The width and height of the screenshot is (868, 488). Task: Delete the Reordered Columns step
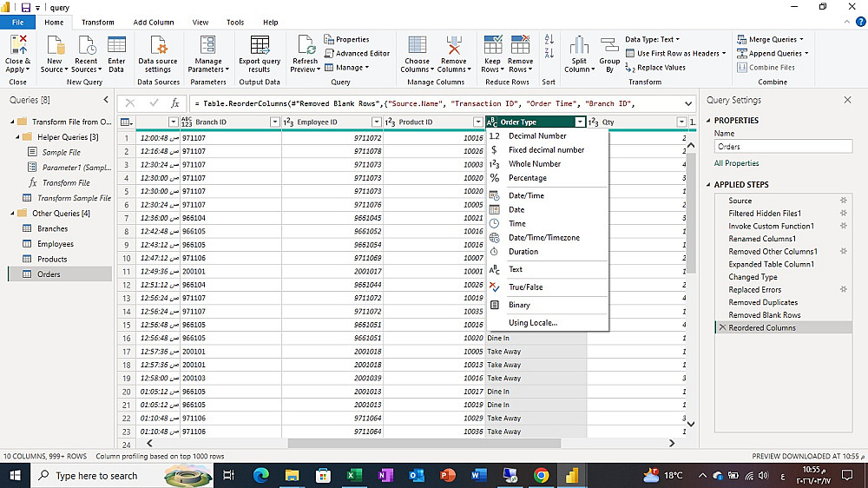pos(722,327)
